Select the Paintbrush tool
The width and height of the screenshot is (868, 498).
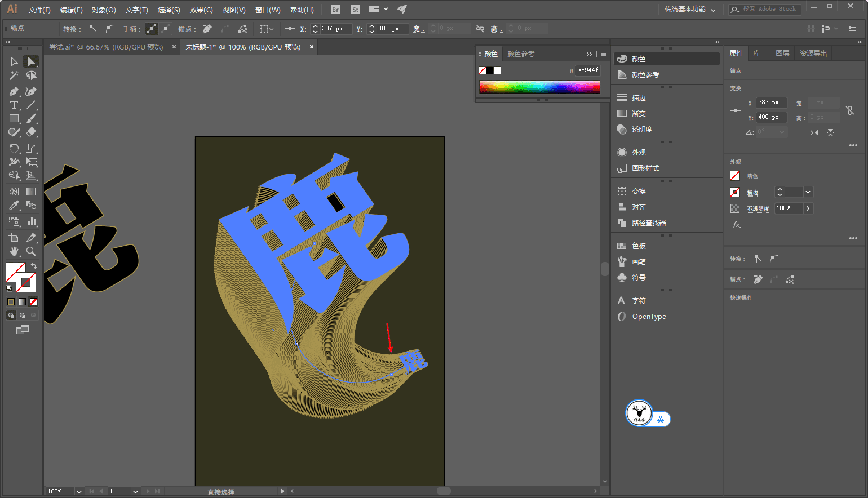[31, 118]
